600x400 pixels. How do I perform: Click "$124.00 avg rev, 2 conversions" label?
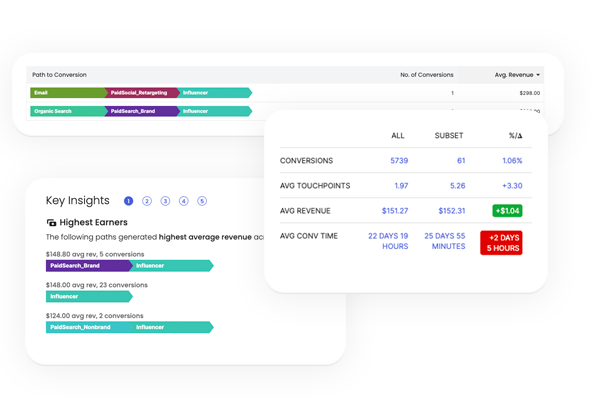pyautogui.click(x=95, y=316)
